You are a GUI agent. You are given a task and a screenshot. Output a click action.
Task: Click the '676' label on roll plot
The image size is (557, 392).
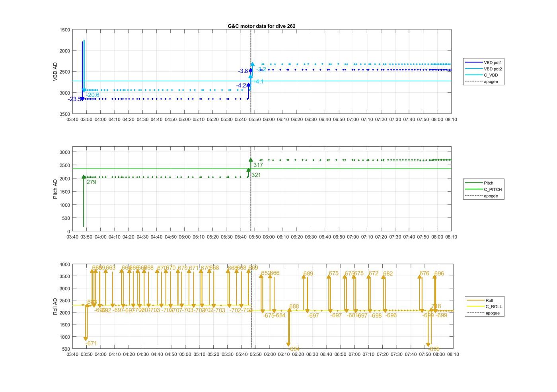[425, 273]
